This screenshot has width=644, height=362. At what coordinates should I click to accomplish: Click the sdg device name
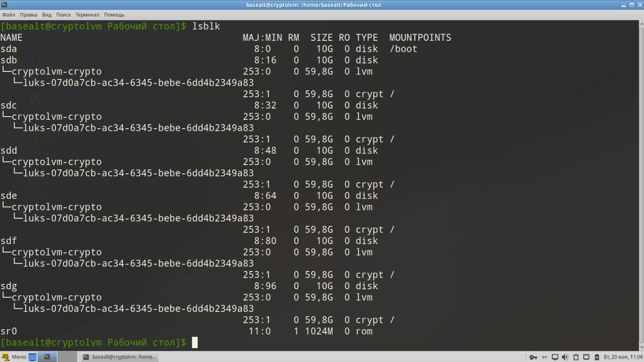(x=9, y=286)
